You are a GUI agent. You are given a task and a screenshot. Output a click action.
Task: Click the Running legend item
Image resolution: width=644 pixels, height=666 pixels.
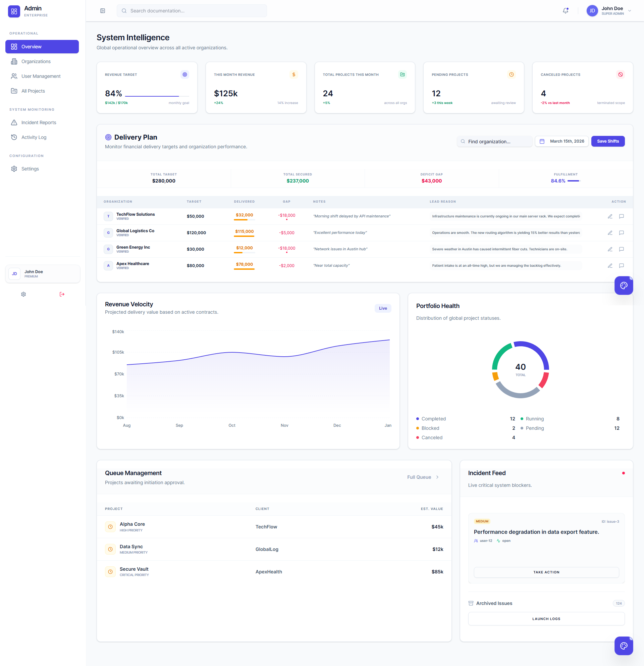pyautogui.click(x=570, y=419)
